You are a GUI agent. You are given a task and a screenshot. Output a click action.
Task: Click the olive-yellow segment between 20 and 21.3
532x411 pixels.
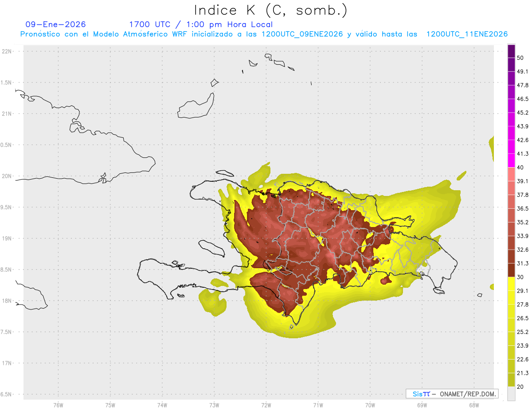click(512, 380)
